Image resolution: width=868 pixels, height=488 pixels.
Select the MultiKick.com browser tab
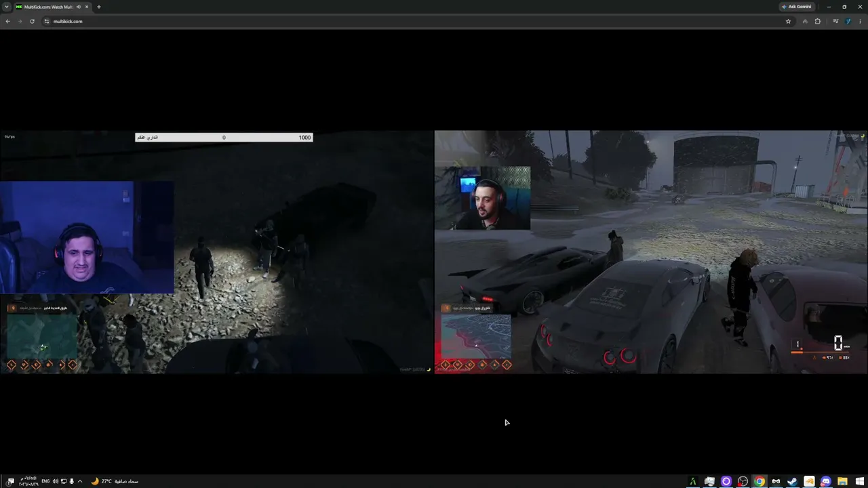coord(53,7)
